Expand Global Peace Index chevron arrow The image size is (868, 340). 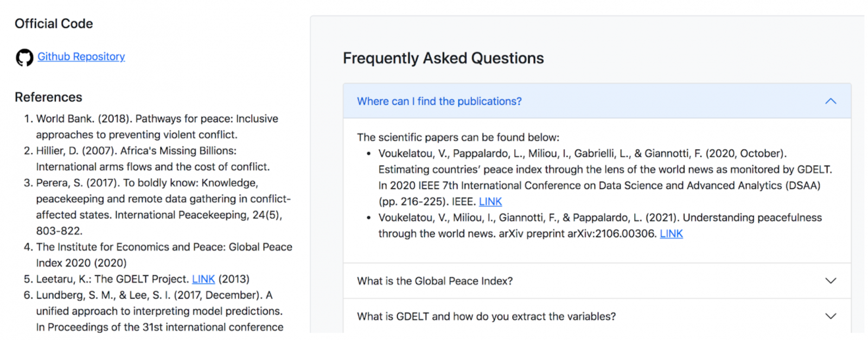831,281
